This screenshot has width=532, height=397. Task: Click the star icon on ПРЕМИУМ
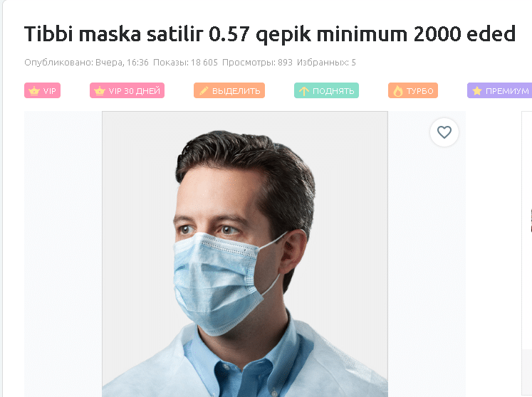(477, 90)
